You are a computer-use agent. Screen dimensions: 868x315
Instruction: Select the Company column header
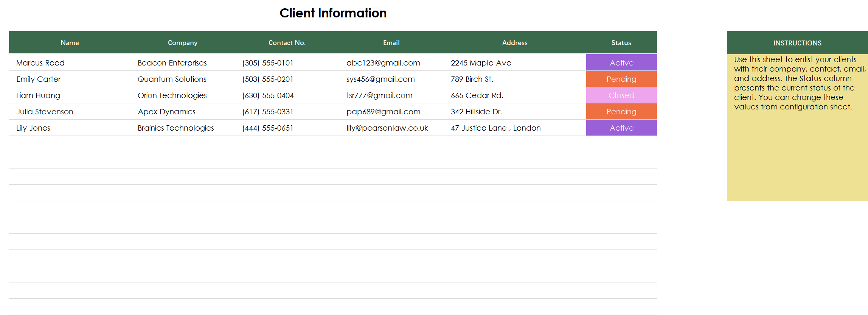click(183, 43)
